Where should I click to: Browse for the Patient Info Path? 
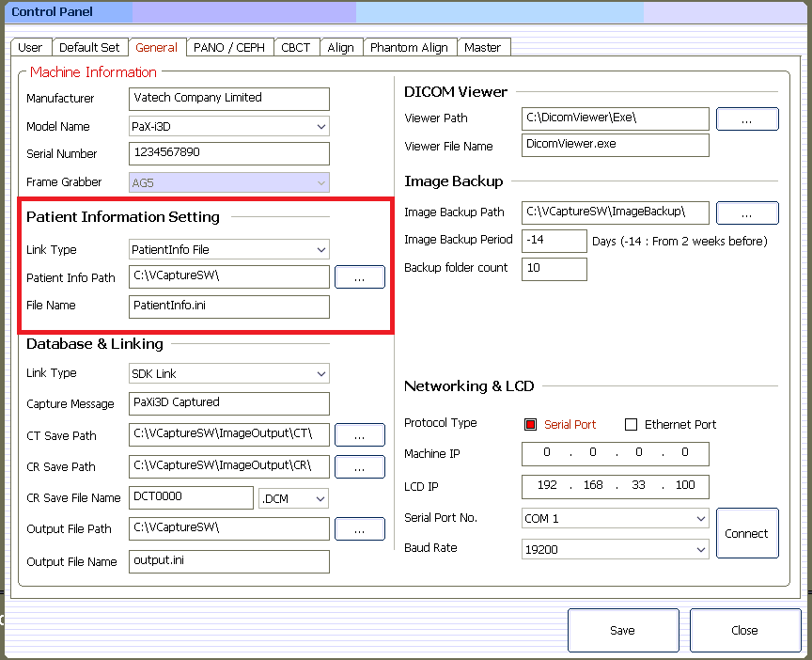360,276
